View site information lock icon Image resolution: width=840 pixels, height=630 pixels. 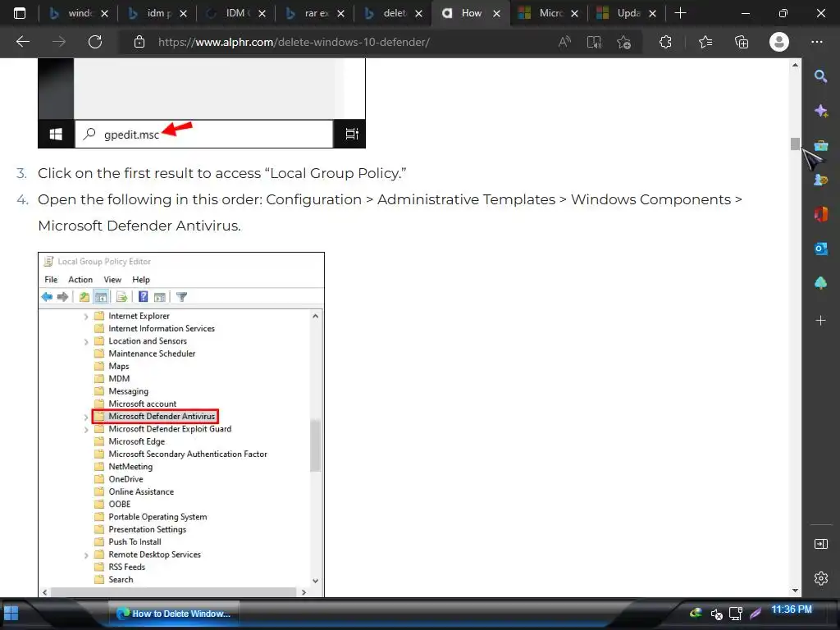pyautogui.click(x=139, y=42)
